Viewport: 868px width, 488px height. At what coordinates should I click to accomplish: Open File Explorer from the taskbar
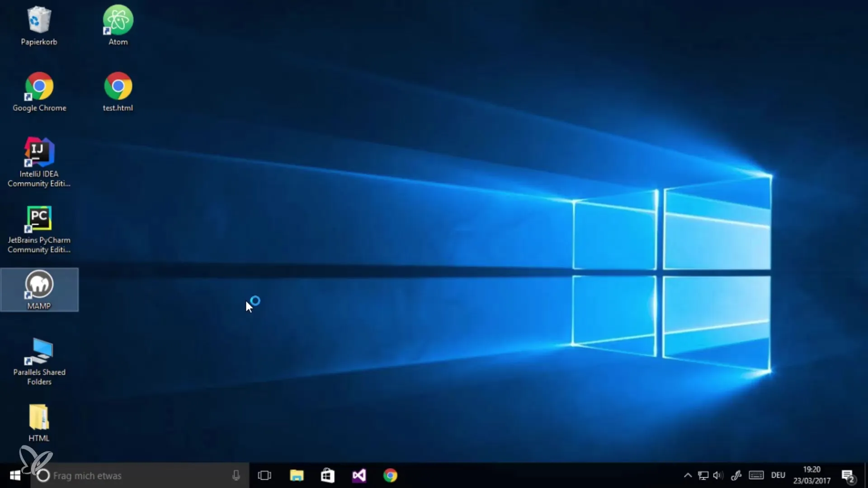[297, 475]
